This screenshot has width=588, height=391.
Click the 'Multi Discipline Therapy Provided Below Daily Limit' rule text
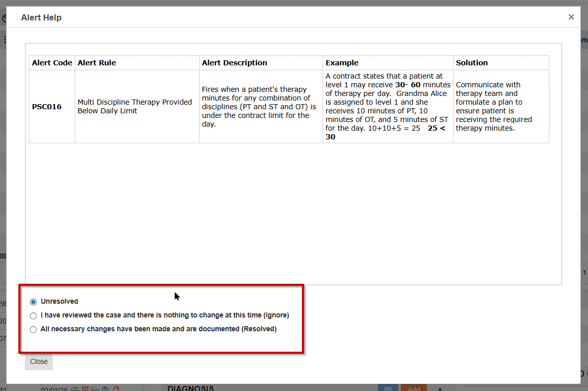click(135, 107)
